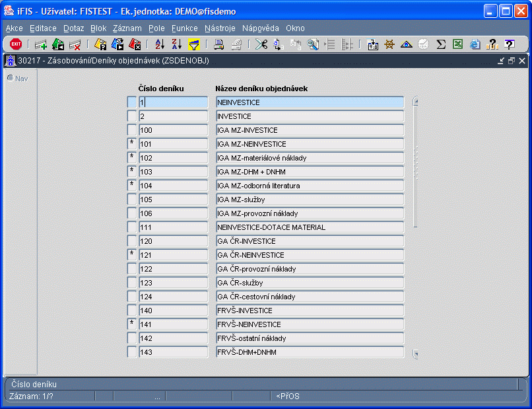532x409 pixels.
Task: Open the Editace menu
Action: pyautogui.click(x=43, y=28)
